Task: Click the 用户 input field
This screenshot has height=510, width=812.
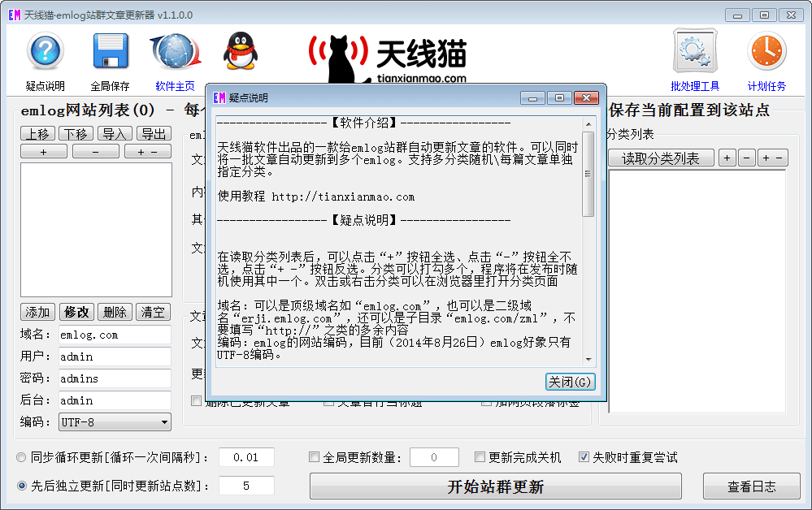Action: click(x=115, y=357)
